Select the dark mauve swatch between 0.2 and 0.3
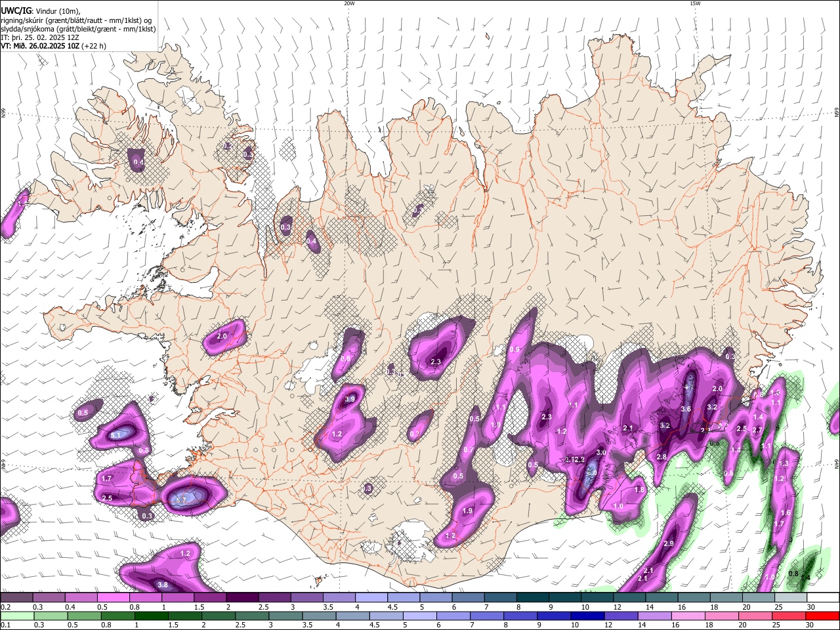The width and height of the screenshot is (840, 630). [16, 597]
